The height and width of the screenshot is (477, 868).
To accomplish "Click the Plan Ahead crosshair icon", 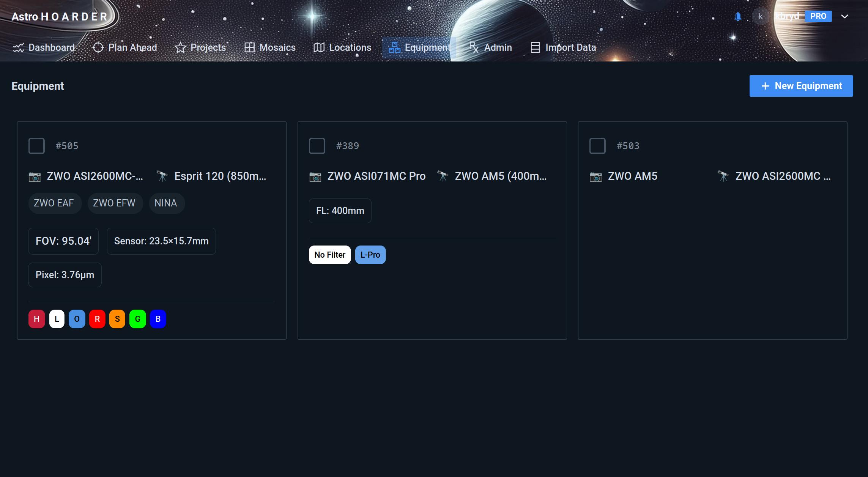I will coord(98,48).
